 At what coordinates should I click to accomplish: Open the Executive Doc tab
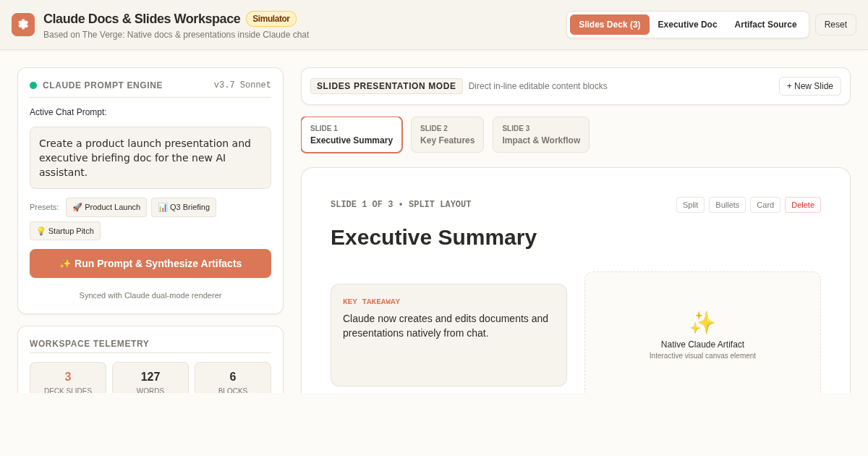click(x=688, y=25)
